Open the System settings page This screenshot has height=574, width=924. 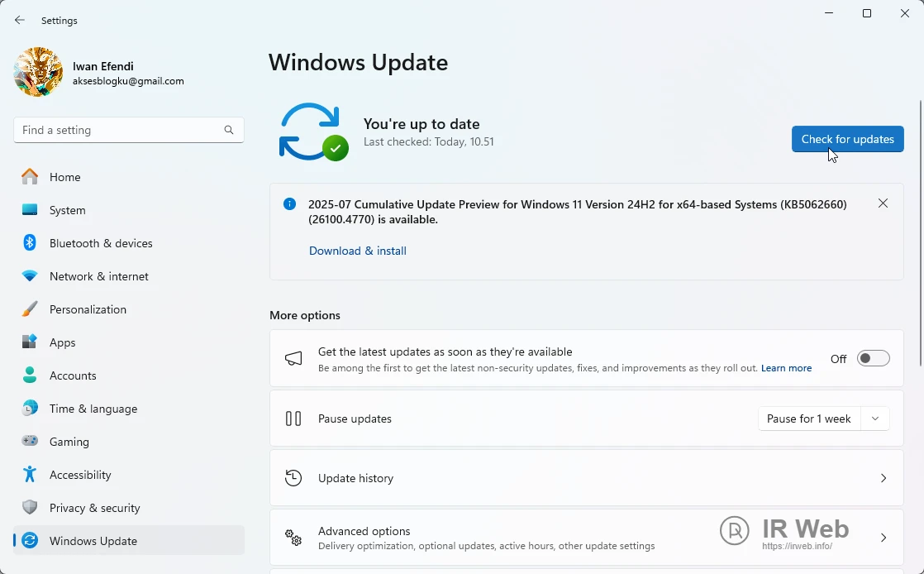point(128,210)
